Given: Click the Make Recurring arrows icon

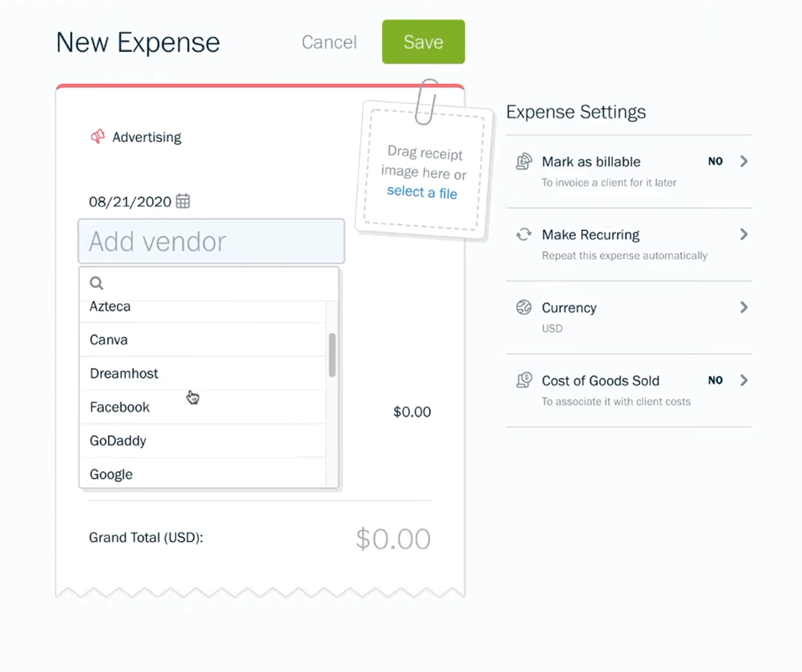Looking at the screenshot, I should point(524,234).
